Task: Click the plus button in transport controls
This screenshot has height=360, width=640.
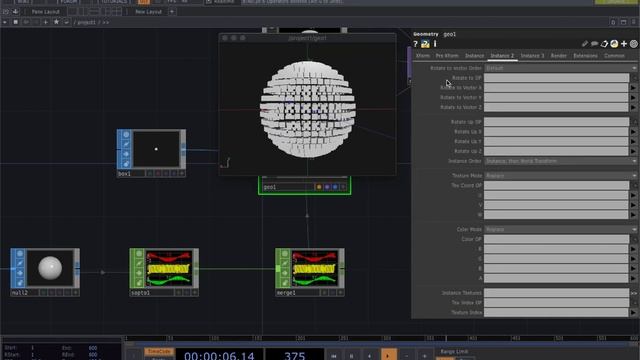Action: [x=424, y=356]
